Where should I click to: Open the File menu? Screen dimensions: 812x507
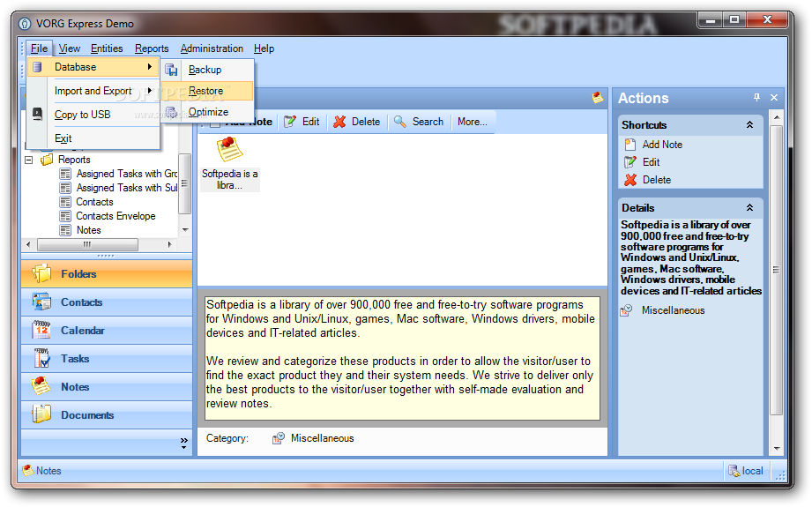coord(39,48)
